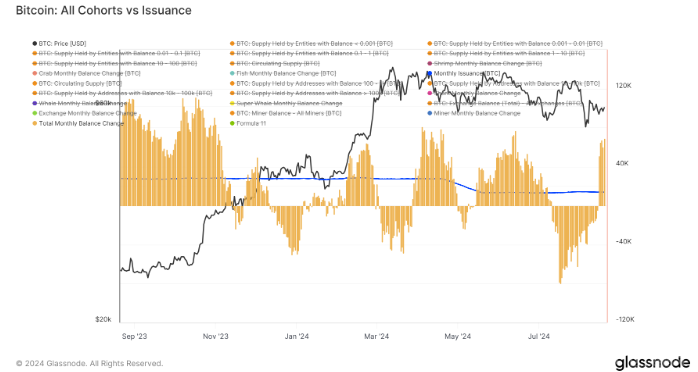Viewport: 698px width, 372px height.
Task: Show Shrimp Monthly Balance Change series
Action: [x=484, y=64]
